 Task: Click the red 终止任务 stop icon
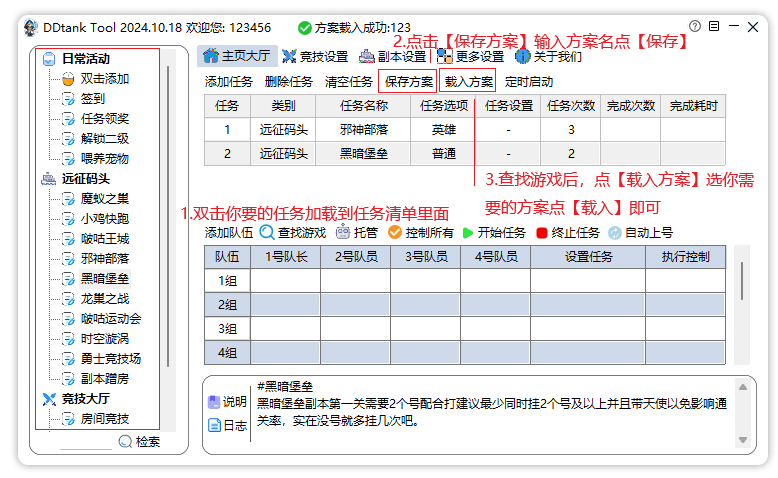(542, 233)
